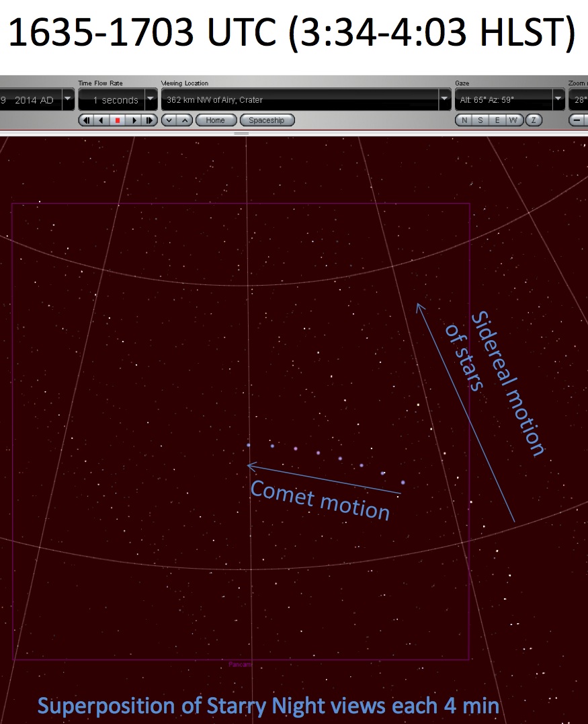This screenshot has height=724, width=588.
Task: Click the Spaceship button
Action: (267, 120)
